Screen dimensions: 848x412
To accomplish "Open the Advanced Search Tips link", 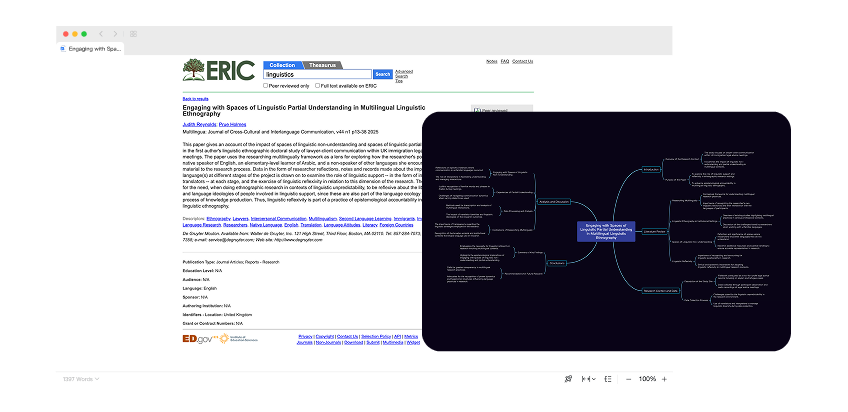I will click(403, 76).
